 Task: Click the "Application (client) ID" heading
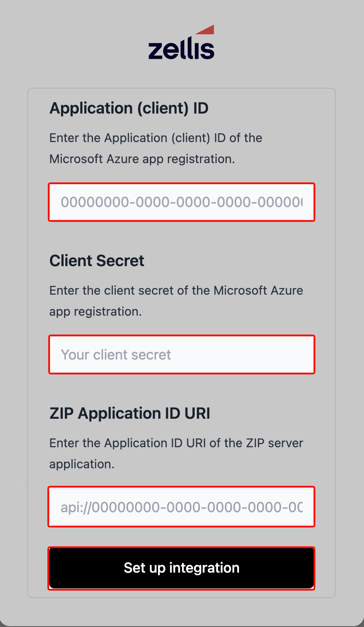coord(129,108)
